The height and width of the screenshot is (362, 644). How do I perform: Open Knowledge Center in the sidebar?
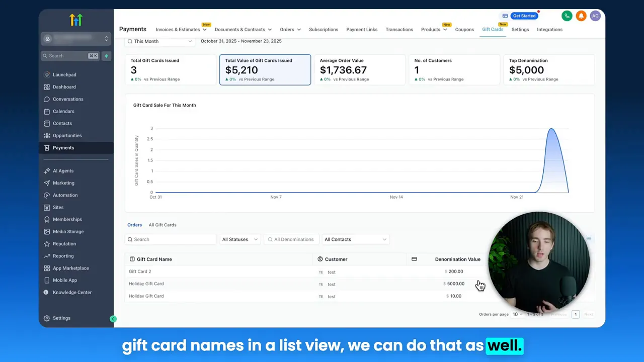(x=72, y=292)
